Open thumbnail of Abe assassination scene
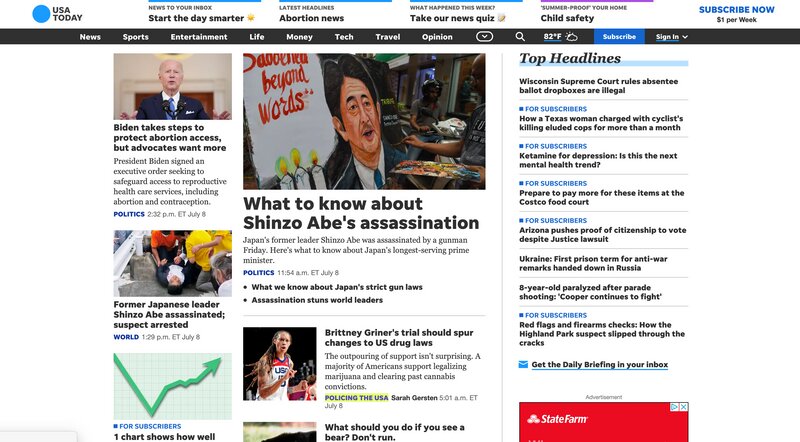This screenshot has height=442, width=800. tap(172, 263)
